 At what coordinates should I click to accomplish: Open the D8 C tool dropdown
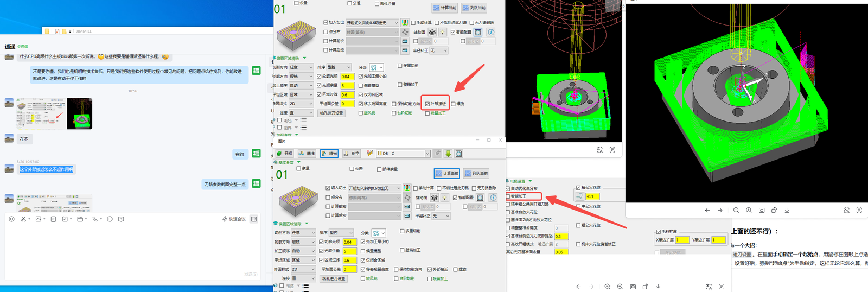tap(427, 154)
